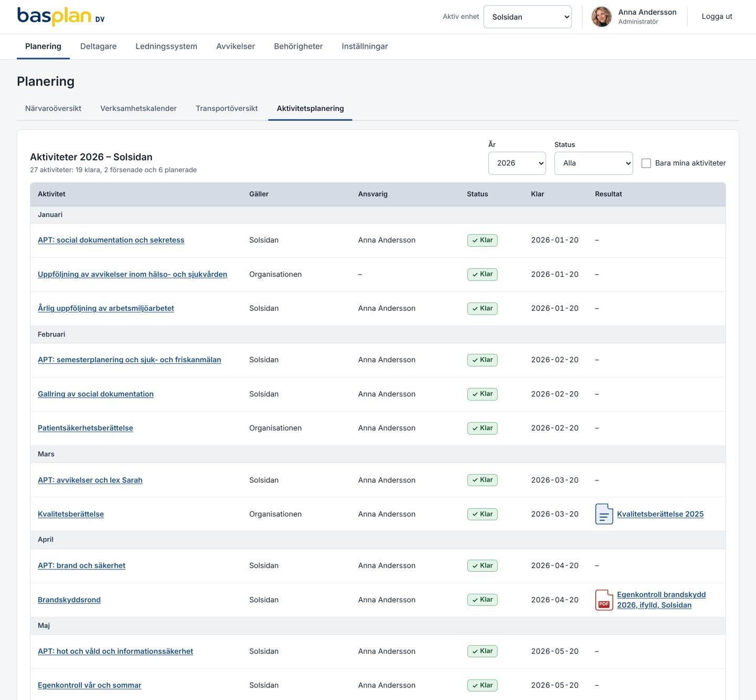Expand the År dropdown set to 2026
Image resolution: width=756 pixels, height=700 pixels.
517,163
